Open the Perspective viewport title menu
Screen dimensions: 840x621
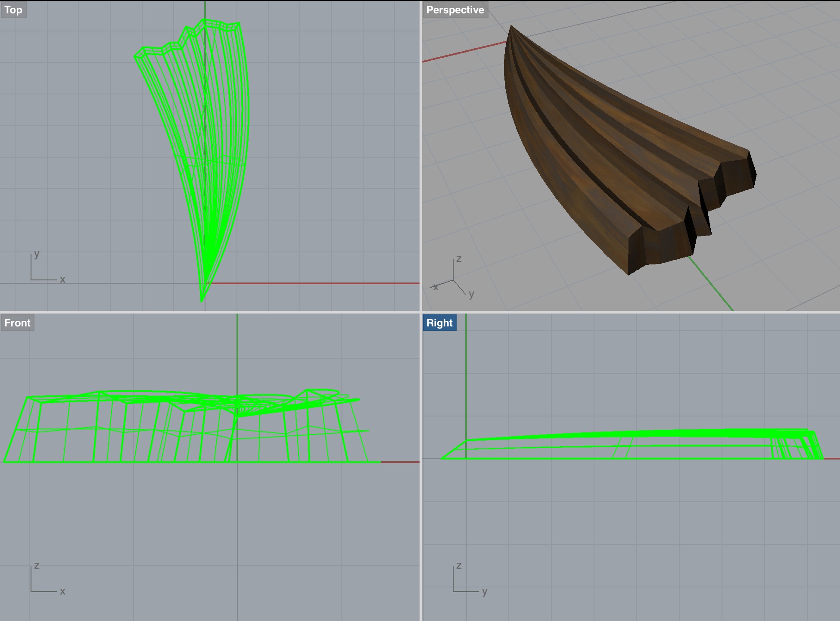[455, 10]
